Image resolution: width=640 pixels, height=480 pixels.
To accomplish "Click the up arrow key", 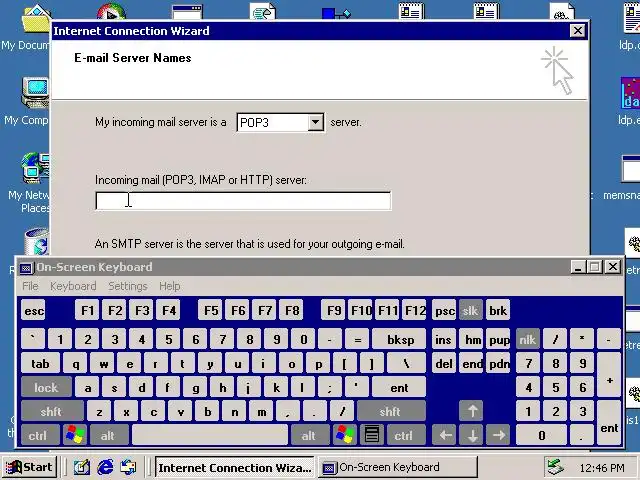I will point(471,411).
